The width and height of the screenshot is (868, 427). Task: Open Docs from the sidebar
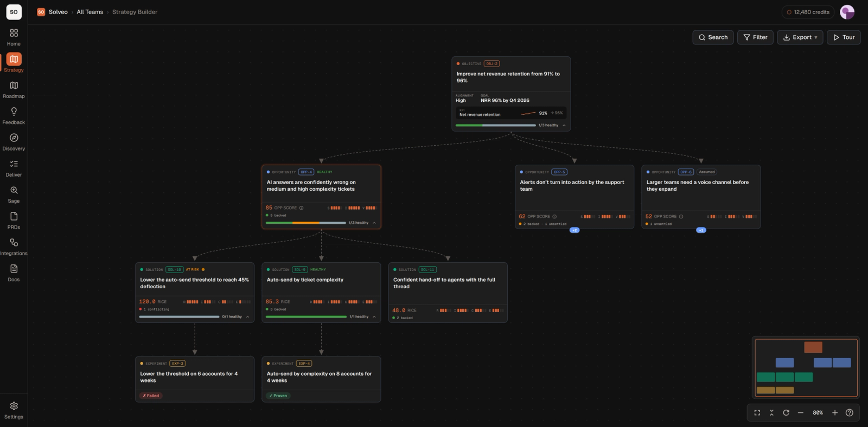(14, 273)
